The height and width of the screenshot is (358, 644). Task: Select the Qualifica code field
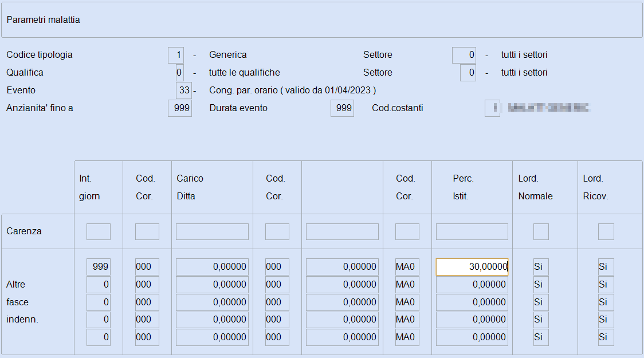pyautogui.click(x=179, y=73)
